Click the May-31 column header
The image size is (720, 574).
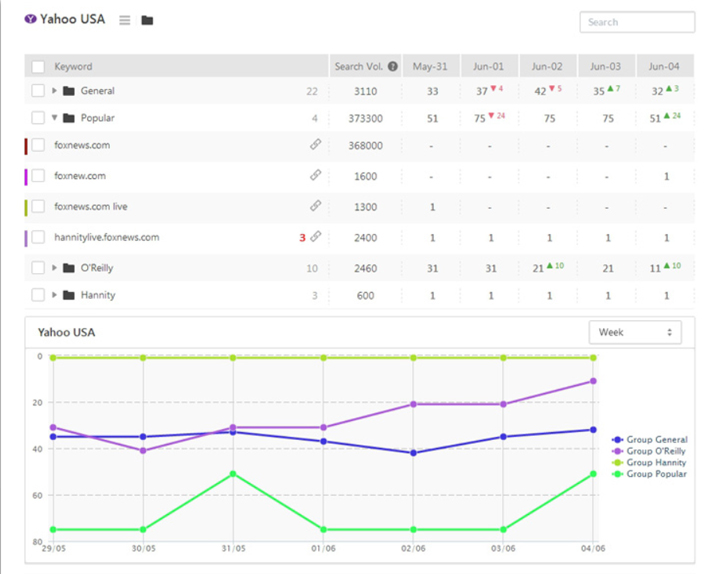[x=430, y=67]
